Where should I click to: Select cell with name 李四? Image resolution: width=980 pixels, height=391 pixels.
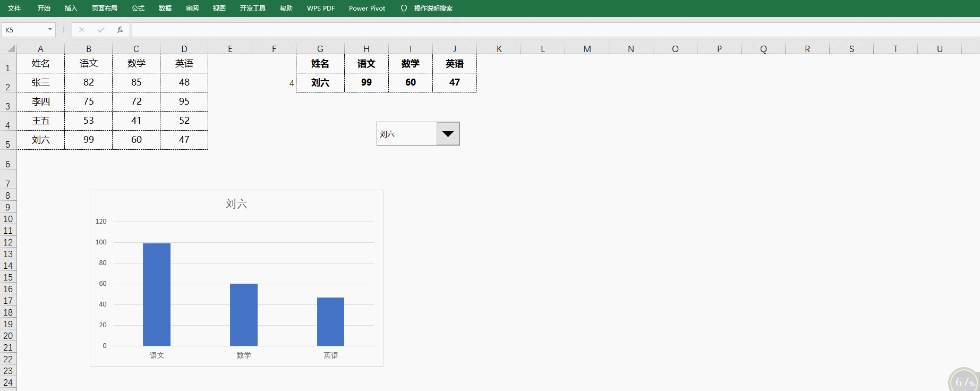tap(41, 101)
